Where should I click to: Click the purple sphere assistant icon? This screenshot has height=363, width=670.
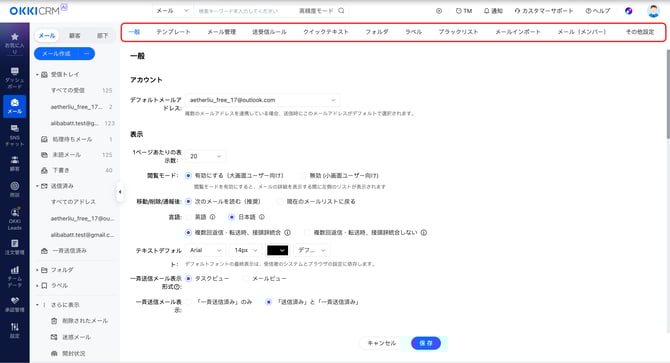point(629,11)
